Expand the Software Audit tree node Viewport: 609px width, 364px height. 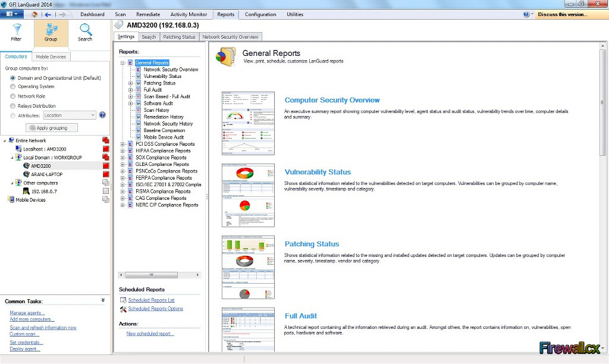tap(130, 103)
